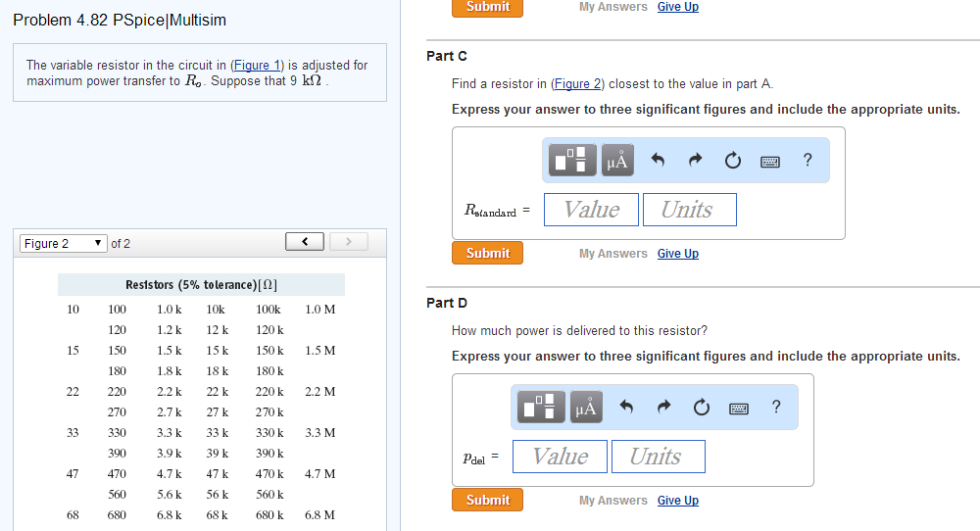Image resolution: width=980 pixels, height=531 pixels.
Task: Click undo arrow in Part D toolbar
Action: tap(626, 407)
